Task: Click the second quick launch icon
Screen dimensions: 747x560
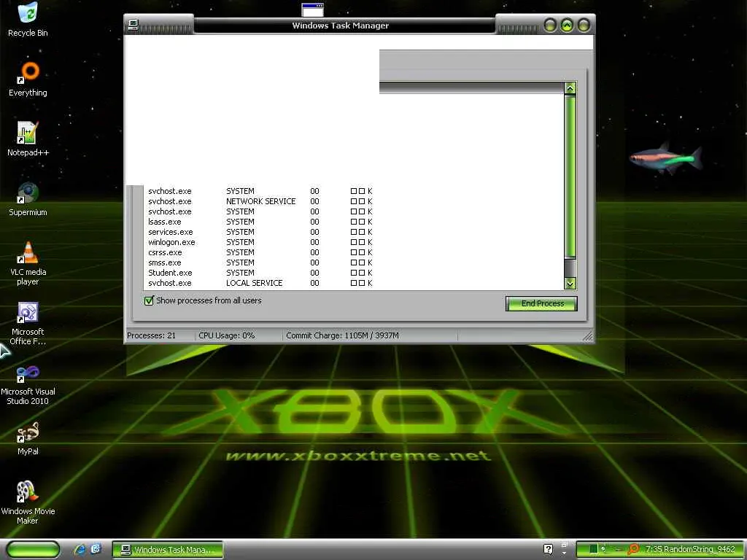Action: (x=96, y=549)
